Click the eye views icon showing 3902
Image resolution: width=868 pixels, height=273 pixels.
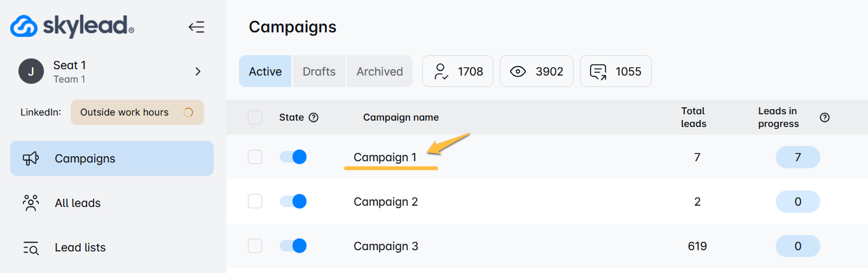(x=518, y=72)
